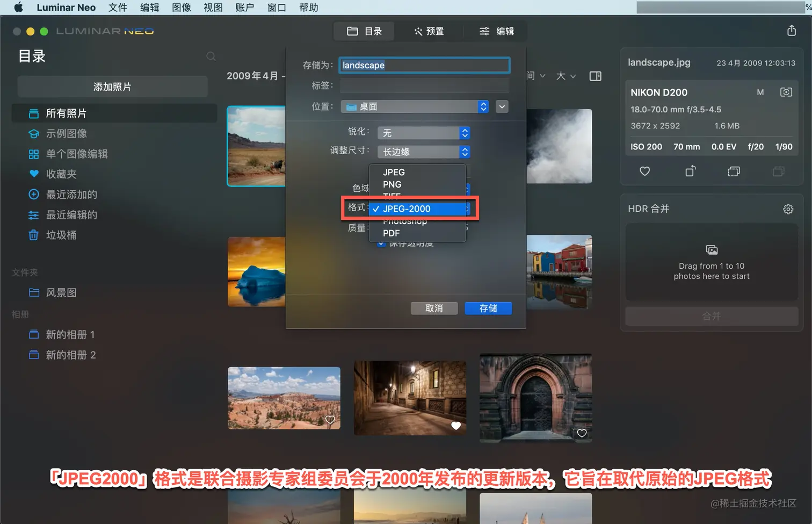This screenshot has width=812, height=524.
Task: Open album 新的相册 2
Action: coord(114,355)
